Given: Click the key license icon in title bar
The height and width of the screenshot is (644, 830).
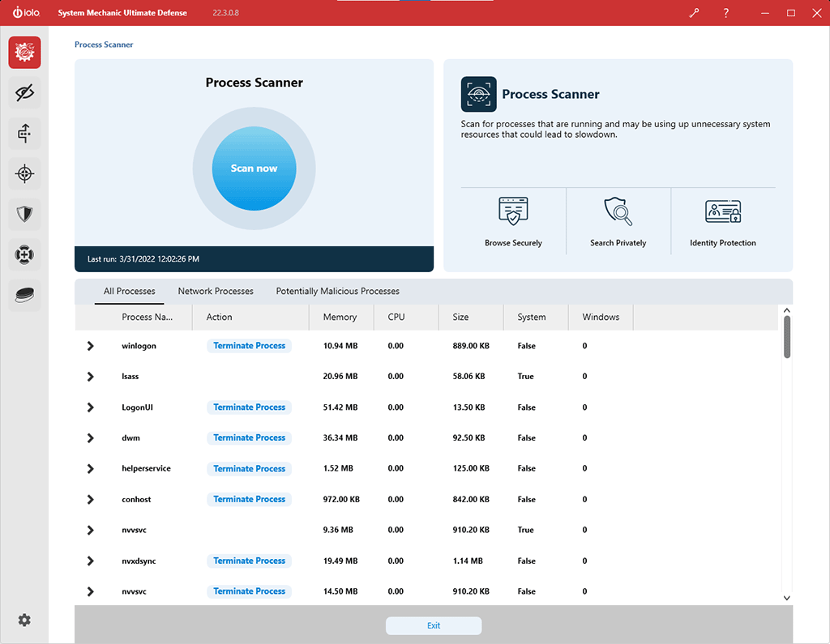Looking at the screenshot, I should [x=694, y=13].
